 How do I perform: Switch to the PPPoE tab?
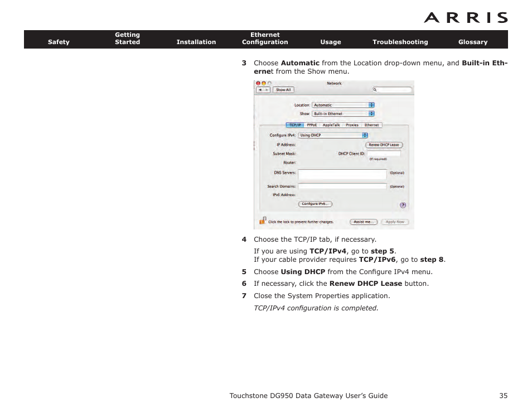(312, 125)
